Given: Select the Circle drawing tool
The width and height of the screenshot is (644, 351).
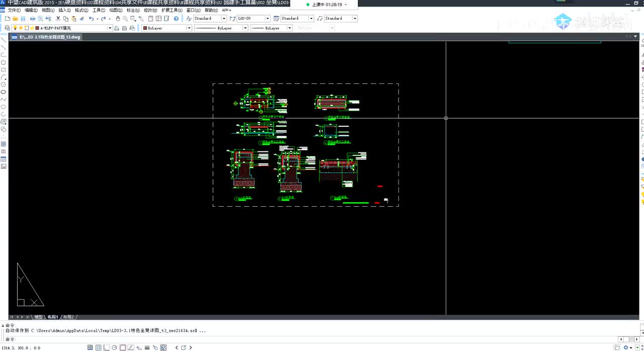Looking at the screenshot, I should tap(4, 84).
